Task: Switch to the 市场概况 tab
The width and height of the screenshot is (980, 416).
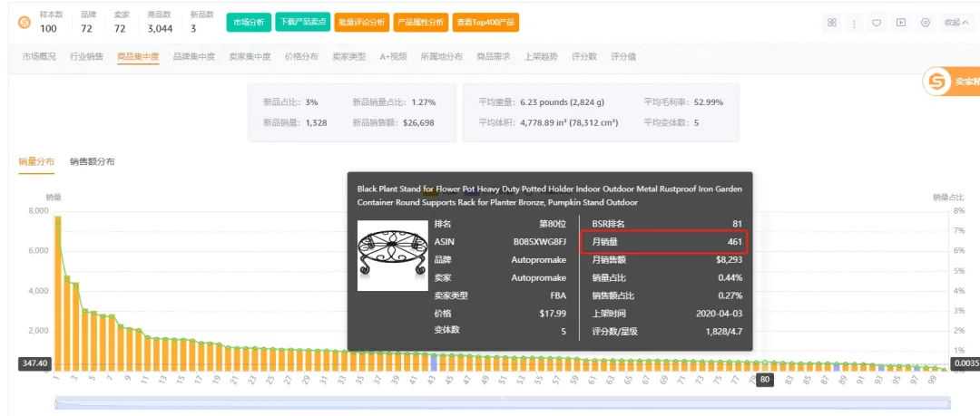Action: tap(39, 56)
